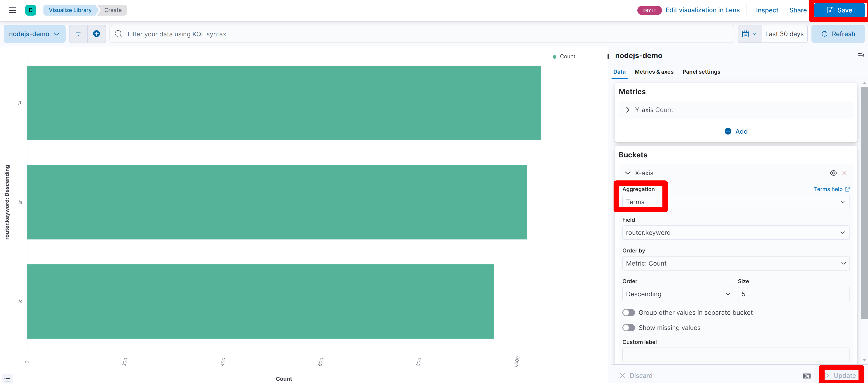This screenshot has width=868, height=383.
Task: Enable Group other values in separate bucket
Action: [628, 313]
